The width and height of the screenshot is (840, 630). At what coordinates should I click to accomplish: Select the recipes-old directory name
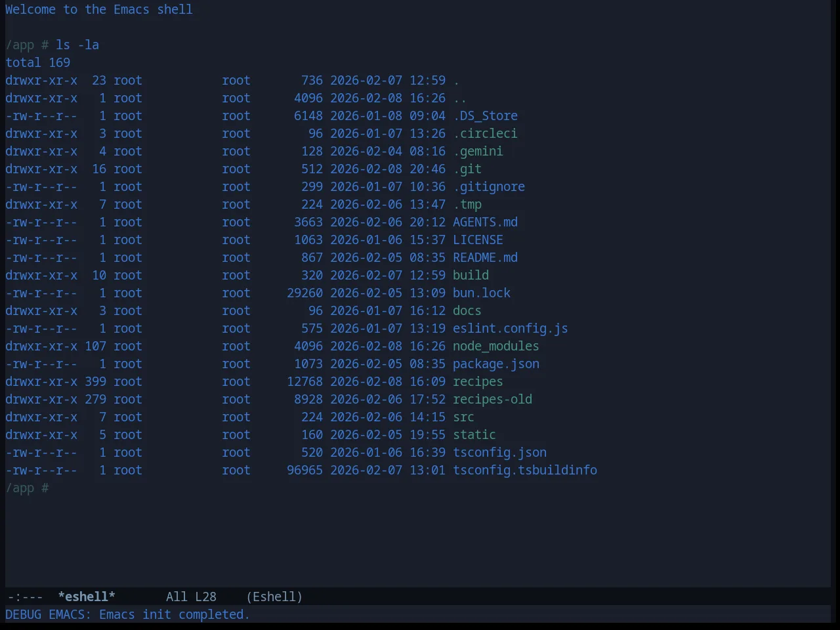(x=492, y=399)
